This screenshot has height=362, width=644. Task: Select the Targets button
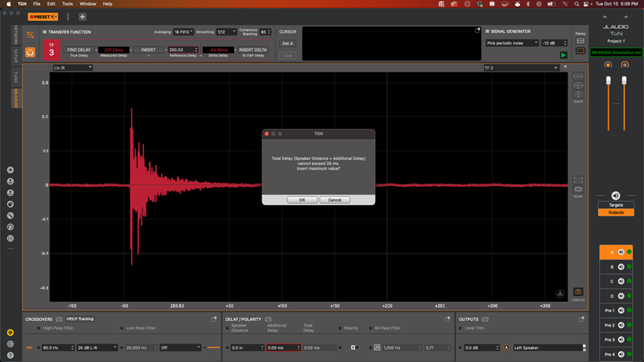pos(616,205)
